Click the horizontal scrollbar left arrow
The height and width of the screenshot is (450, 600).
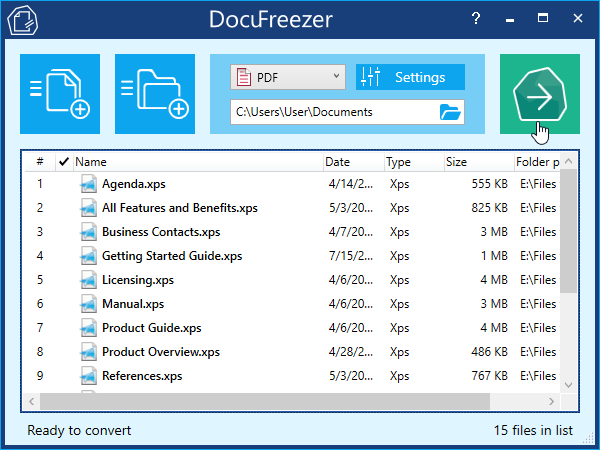(x=31, y=401)
